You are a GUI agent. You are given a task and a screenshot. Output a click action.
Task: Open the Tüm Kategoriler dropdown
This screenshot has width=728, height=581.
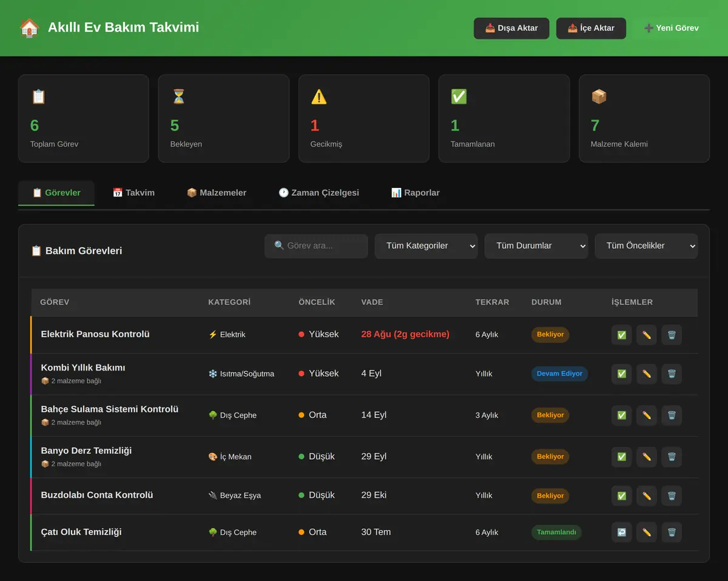click(x=426, y=246)
